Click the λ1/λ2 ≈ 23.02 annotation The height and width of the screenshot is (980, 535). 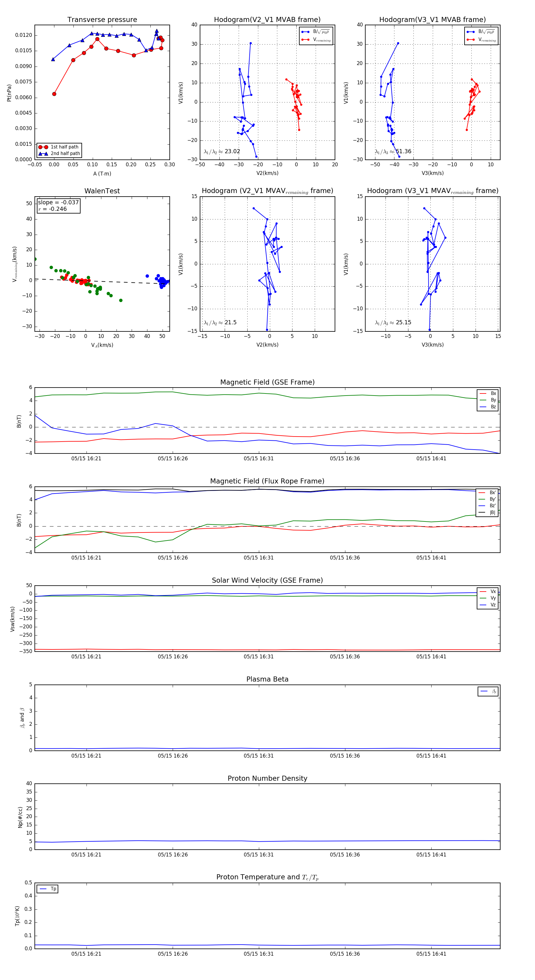(x=222, y=151)
